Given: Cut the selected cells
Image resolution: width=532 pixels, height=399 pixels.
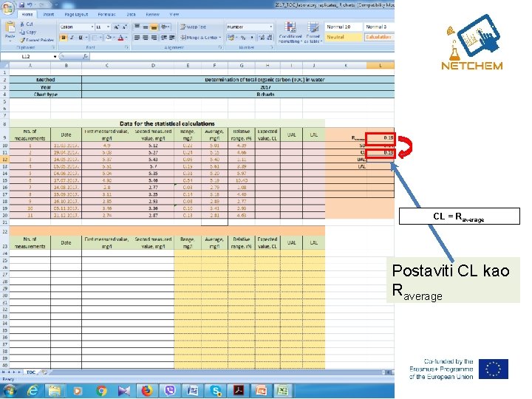Looking at the screenshot, I should pyautogui.click(x=27, y=24).
